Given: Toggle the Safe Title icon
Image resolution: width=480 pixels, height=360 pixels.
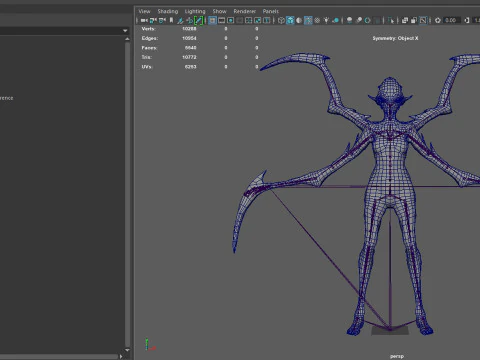Looking at the screenshot, I should point(267,21).
